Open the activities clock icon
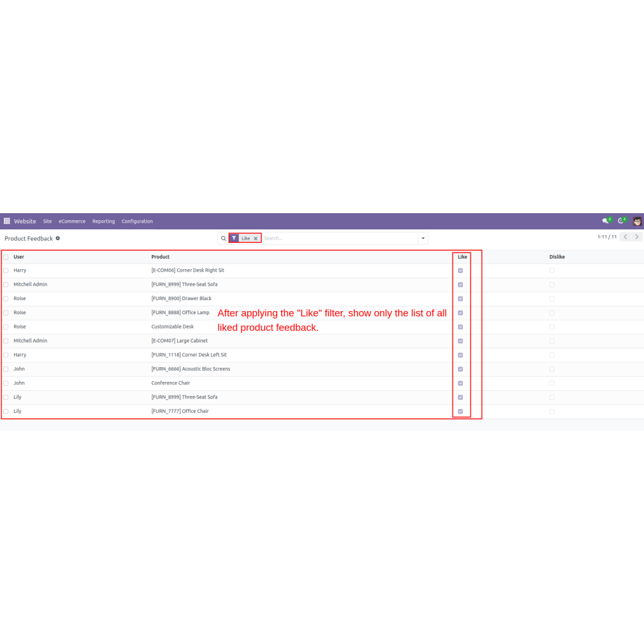The width and height of the screenshot is (644, 644). (621, 220)
